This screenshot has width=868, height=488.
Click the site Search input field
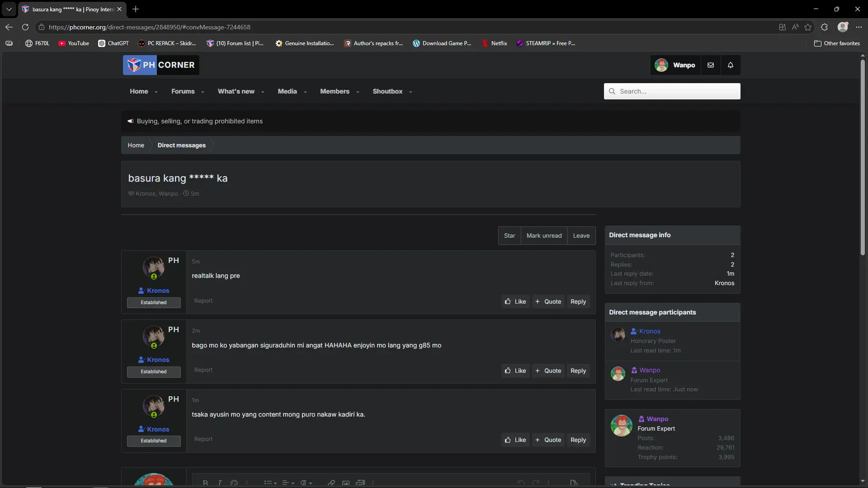[672, 91]
